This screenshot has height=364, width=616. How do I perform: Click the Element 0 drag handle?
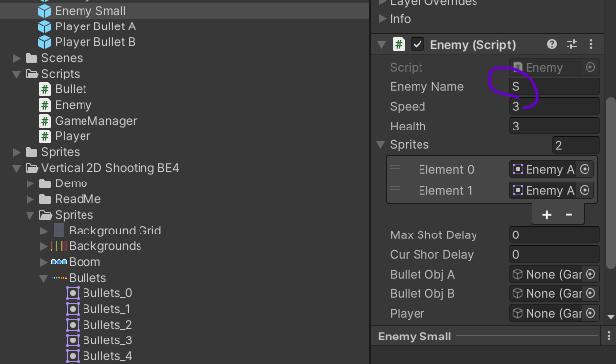395,168
